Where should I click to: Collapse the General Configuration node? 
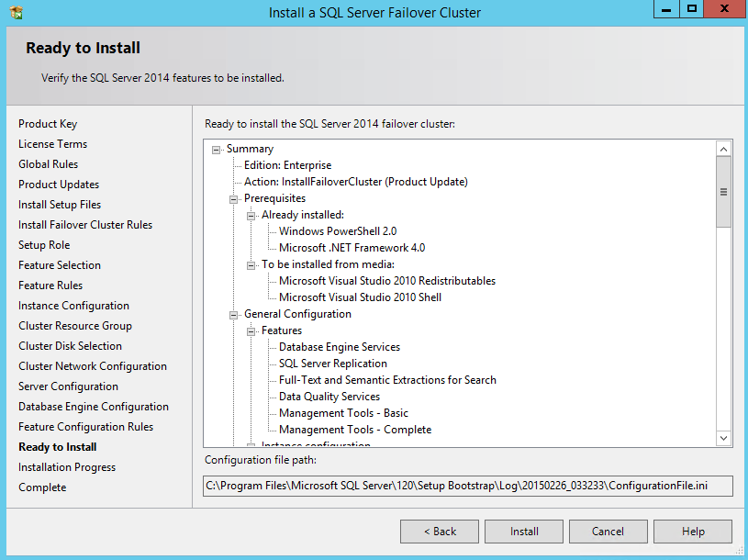pyautogui.click(x=233, y=315)
